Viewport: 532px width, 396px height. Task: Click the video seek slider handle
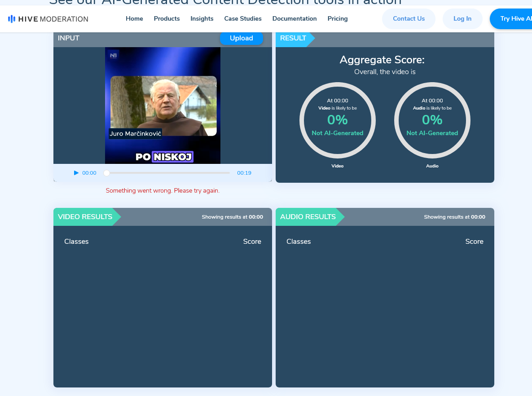(107, 173)
